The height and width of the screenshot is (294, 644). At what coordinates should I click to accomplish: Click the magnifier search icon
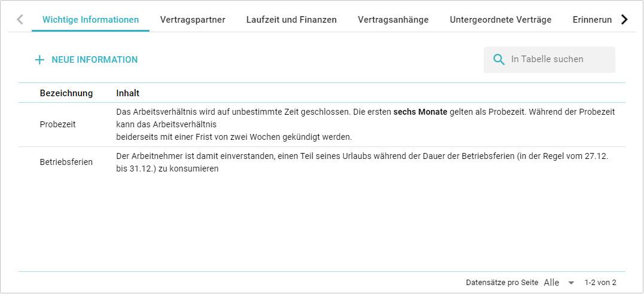click(499, 59)
